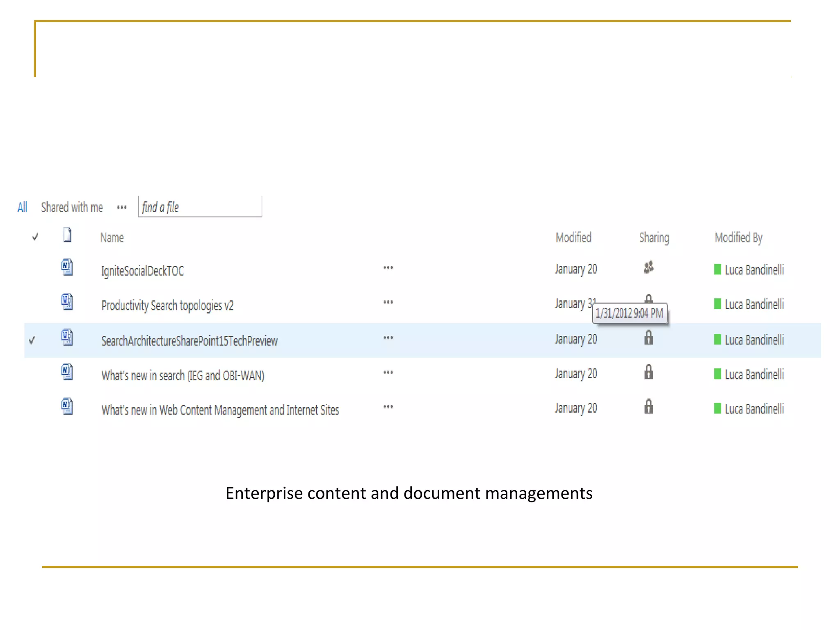Click Luca Bandinelli on What's new in search row
This screenshot has height=630, width=840.
pos(754,374)
